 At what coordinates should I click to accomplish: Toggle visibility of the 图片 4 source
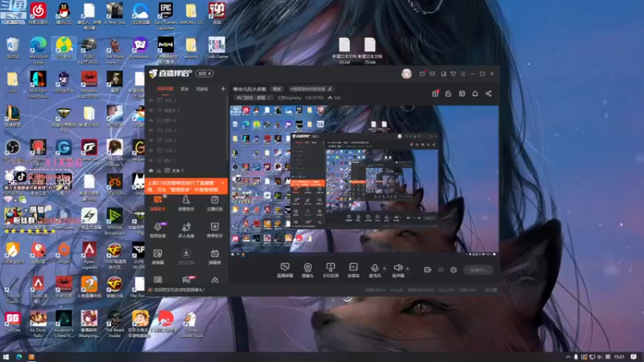pos(151,120)
